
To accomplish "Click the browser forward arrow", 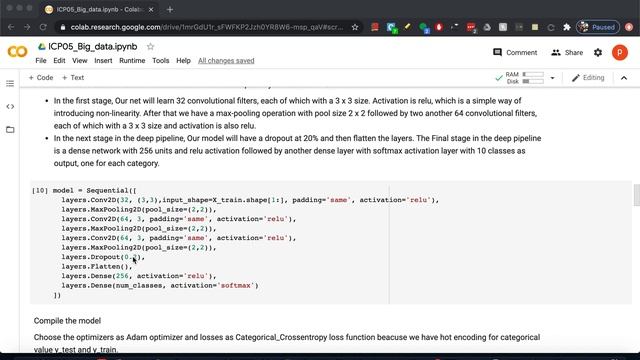I will point(27,27).
